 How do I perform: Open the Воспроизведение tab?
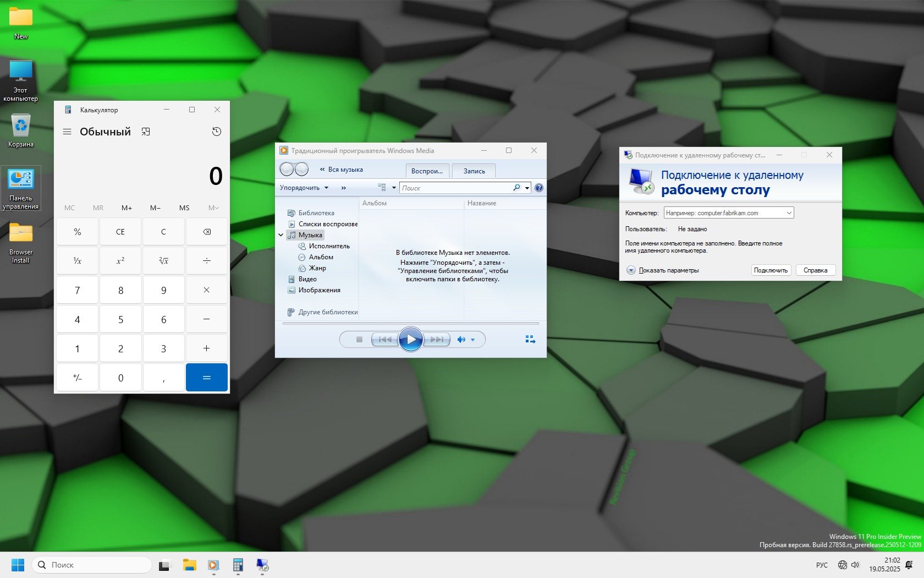tap(427, 171)
